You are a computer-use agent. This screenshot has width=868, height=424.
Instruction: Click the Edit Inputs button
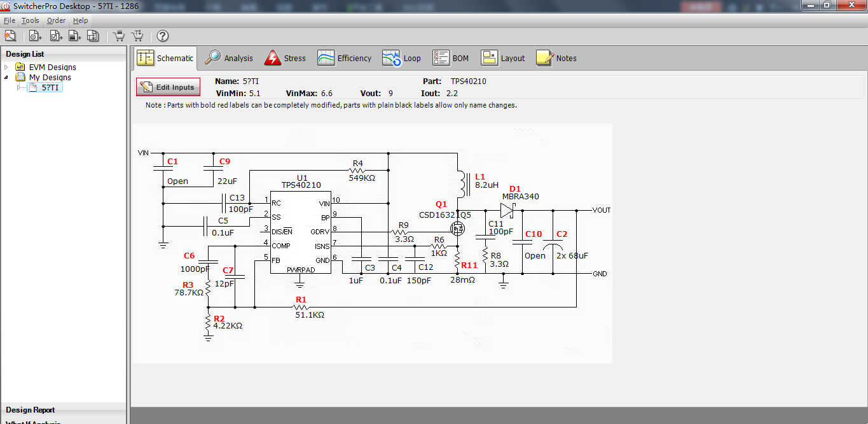pyautogui.click(x=169, y=87)
